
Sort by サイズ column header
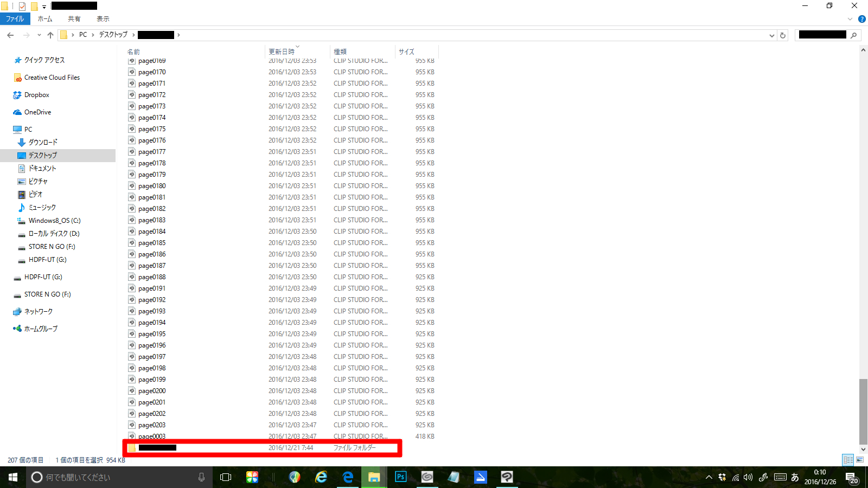point(406,52)
